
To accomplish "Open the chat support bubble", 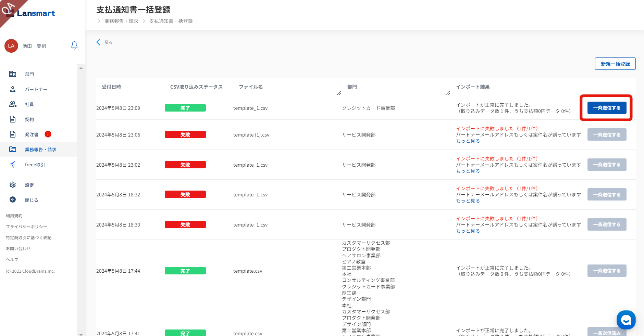I will coord(626,320).
